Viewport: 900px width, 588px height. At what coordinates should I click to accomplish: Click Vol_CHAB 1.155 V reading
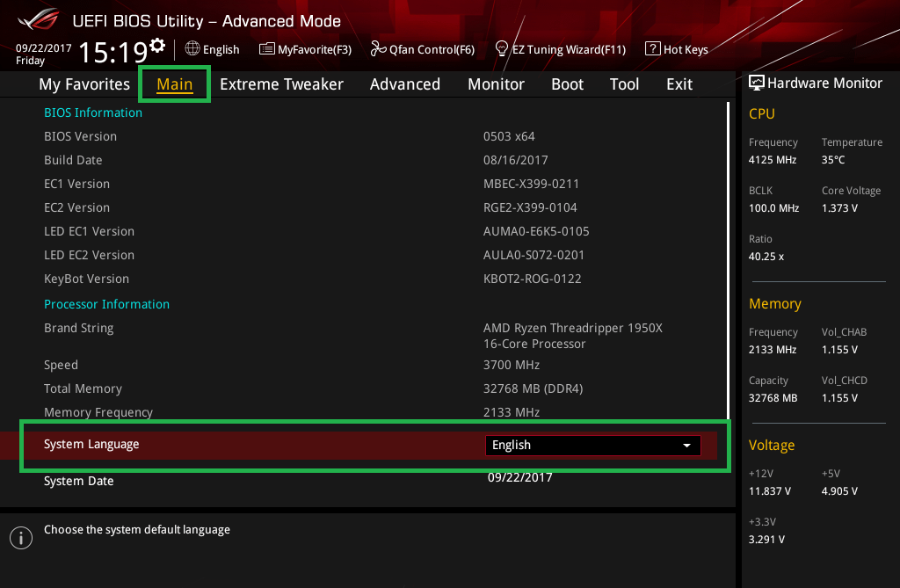[x=839, y=349]
